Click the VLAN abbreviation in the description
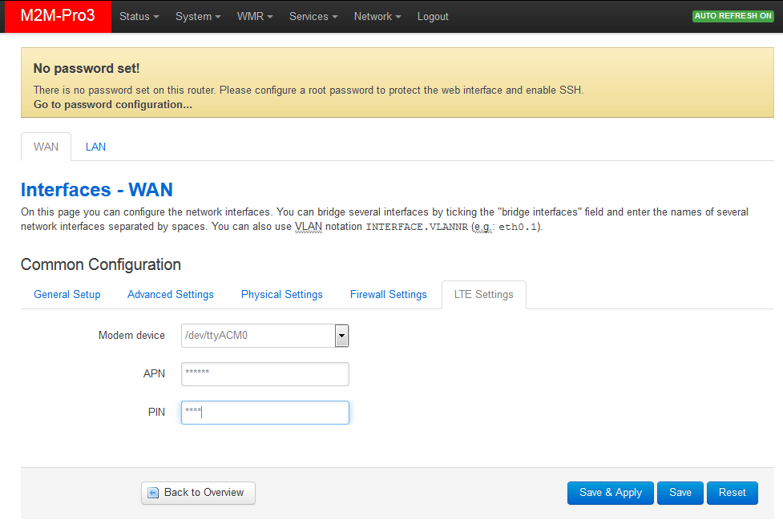The image size is (783, 532). point(308,227)
